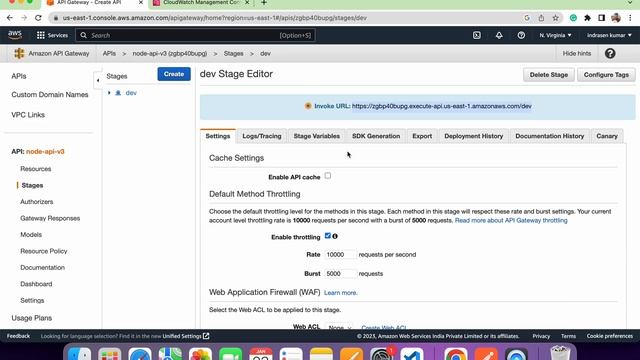Screen dimensions: 640x360
Task: Bookmark this page with star icon
Action: point(556,18)
